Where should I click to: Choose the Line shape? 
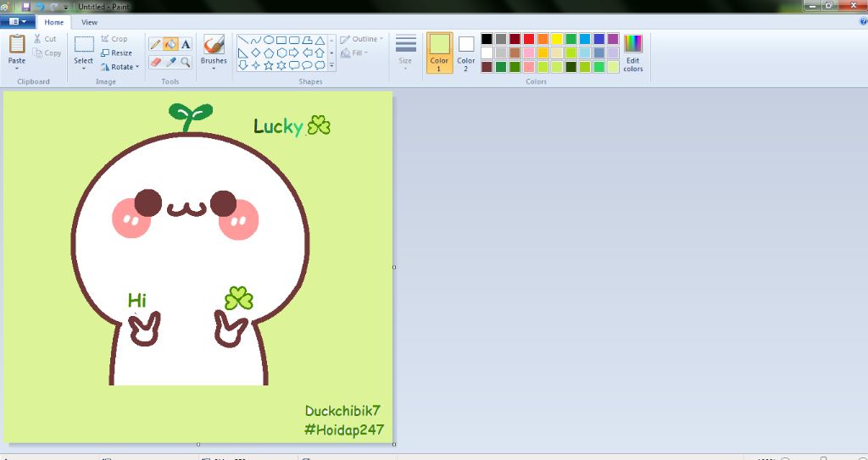pos(243,41)
